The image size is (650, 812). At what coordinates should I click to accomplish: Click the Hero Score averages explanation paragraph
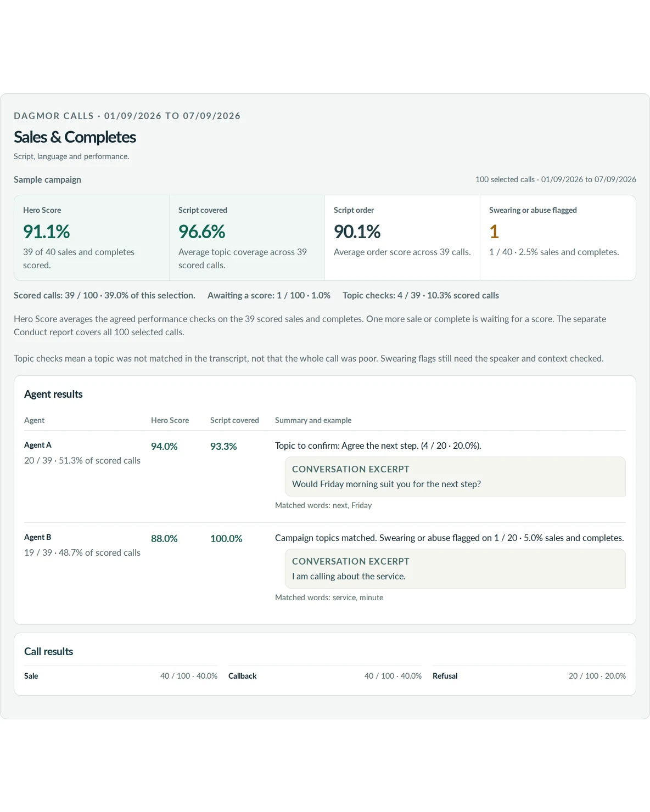pyautogui.click(x=310, y=325)
